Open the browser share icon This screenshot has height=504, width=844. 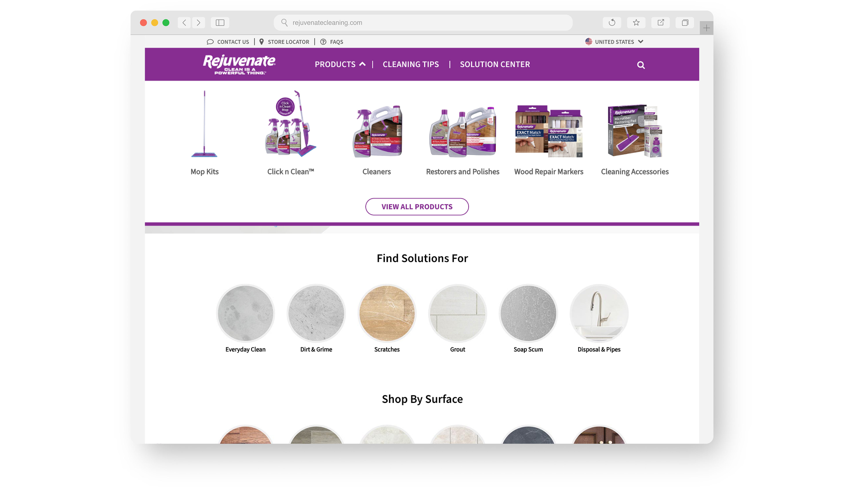(x=660, y=23)
